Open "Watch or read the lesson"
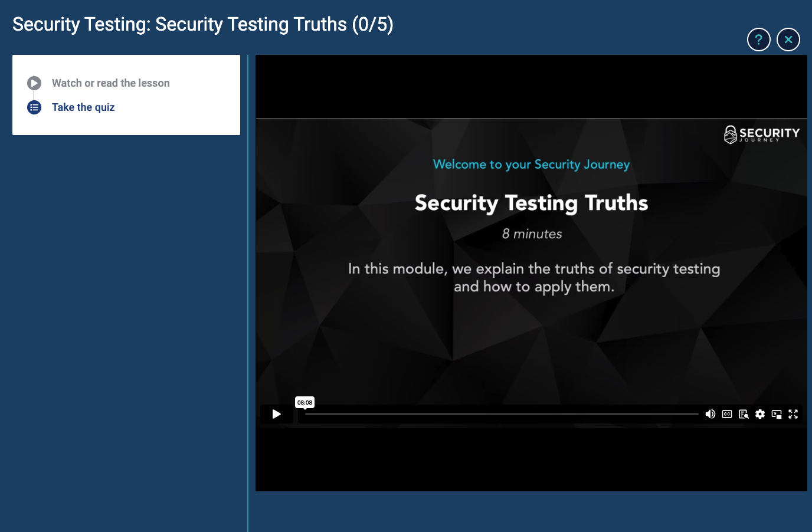The image size is (812, 532). pyautogui.click(x=110, y=83)
